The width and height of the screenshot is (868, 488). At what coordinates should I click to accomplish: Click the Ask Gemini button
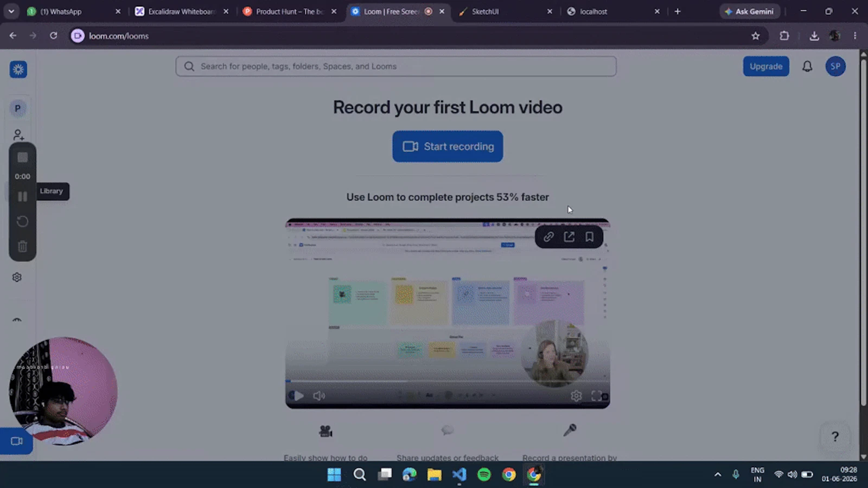point(749,11)
